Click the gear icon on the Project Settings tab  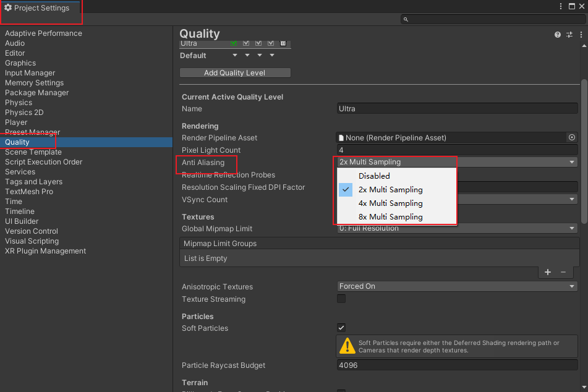point(8,7)
